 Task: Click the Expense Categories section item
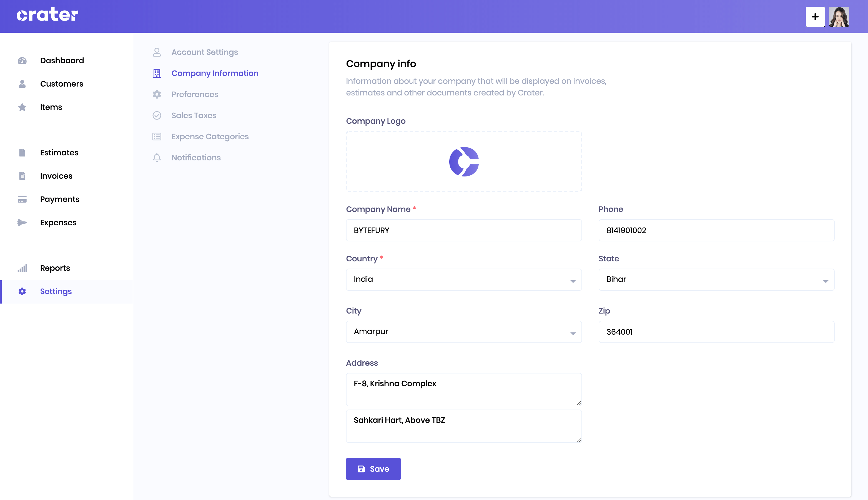[x=209, y=137]
